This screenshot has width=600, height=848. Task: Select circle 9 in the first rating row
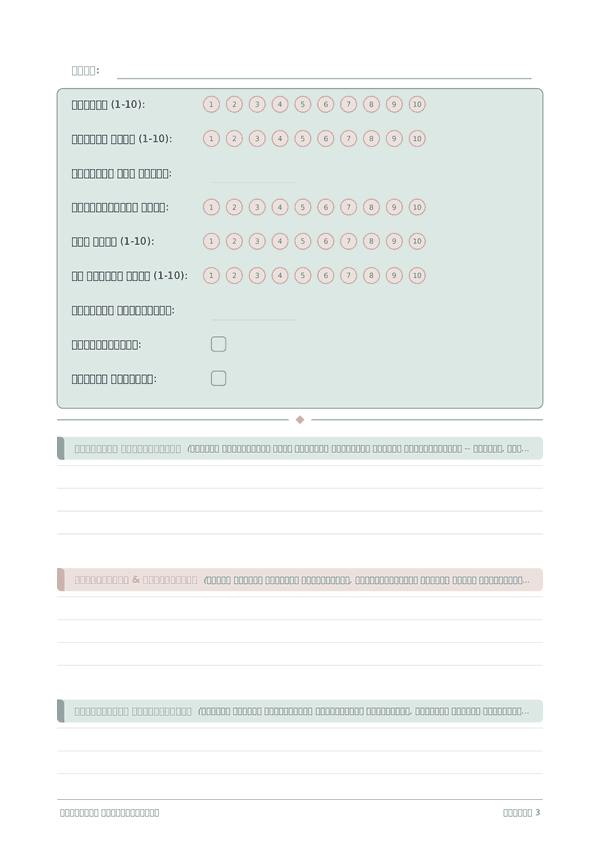pyautogui.click(x=394, y=104)
